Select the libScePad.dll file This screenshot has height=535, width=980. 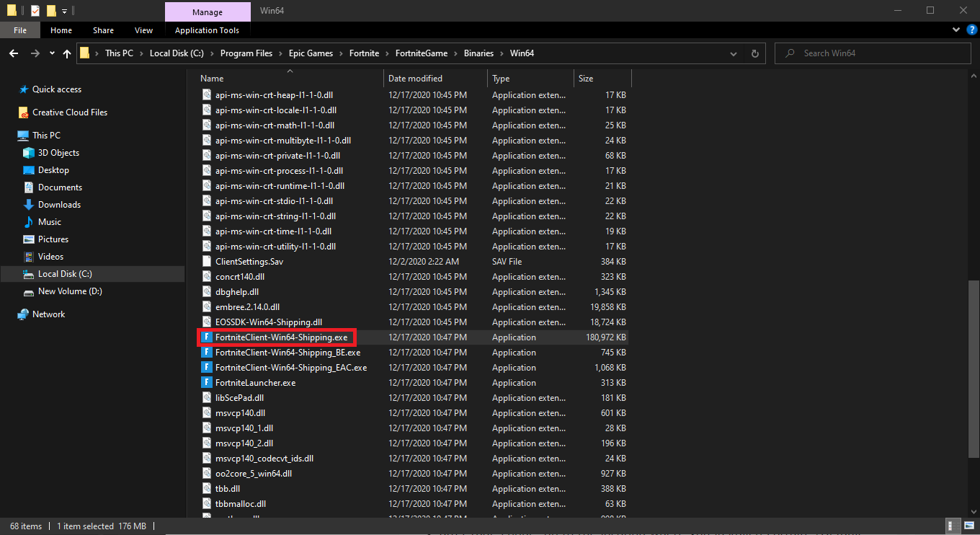click(x=239, y=398)
